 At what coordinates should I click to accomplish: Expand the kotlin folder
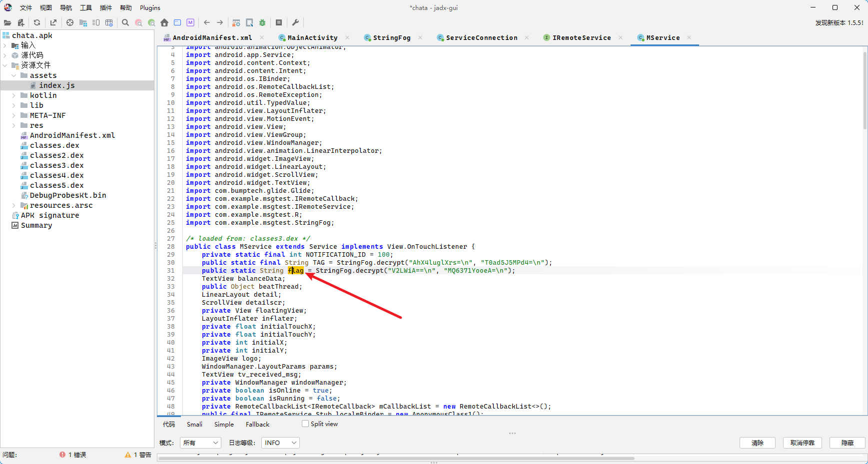tap(14, 95)
